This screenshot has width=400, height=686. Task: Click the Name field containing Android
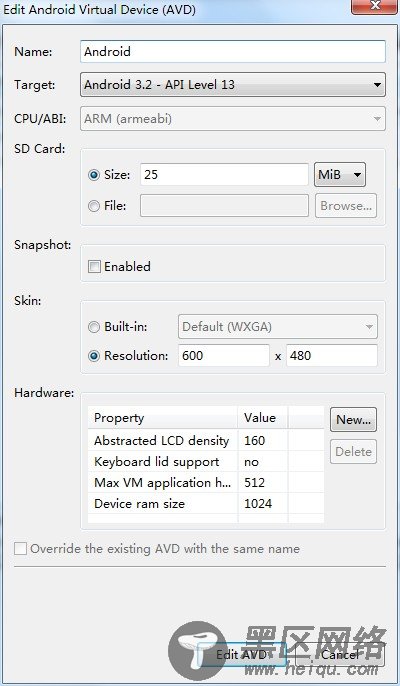tap(233, 52)
